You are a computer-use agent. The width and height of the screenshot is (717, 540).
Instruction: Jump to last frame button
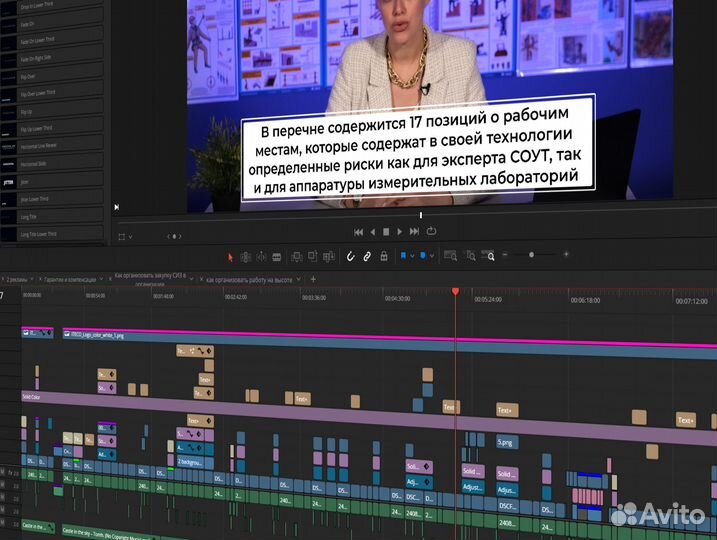(x=415, y=231)
